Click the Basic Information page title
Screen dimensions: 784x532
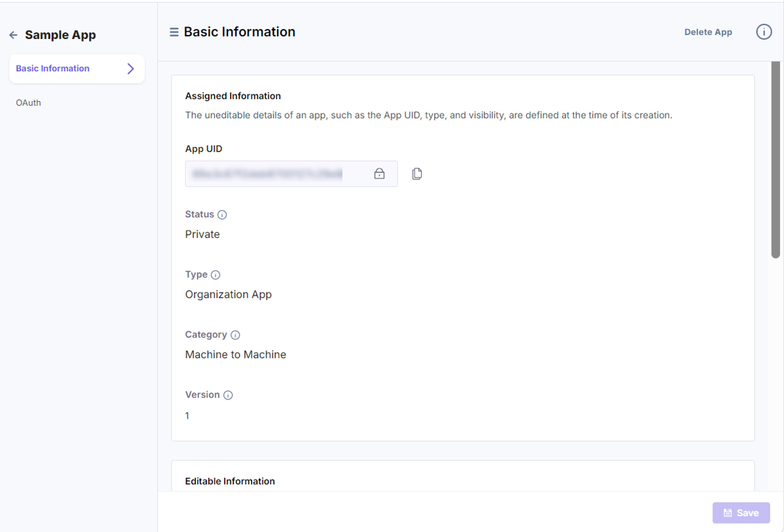click(239, 32)
